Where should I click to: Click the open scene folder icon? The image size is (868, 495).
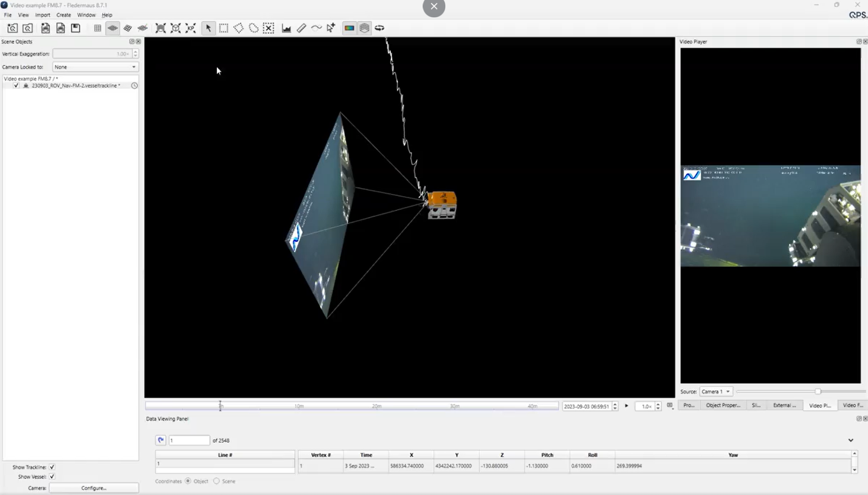click(13, 28)
